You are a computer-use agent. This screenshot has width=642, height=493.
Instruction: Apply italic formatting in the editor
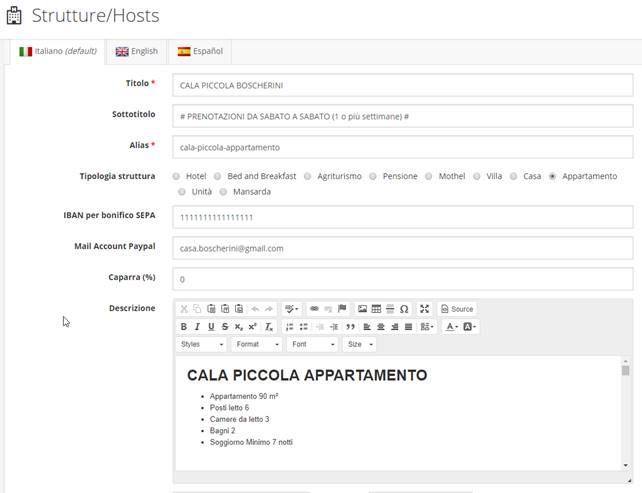197,327
